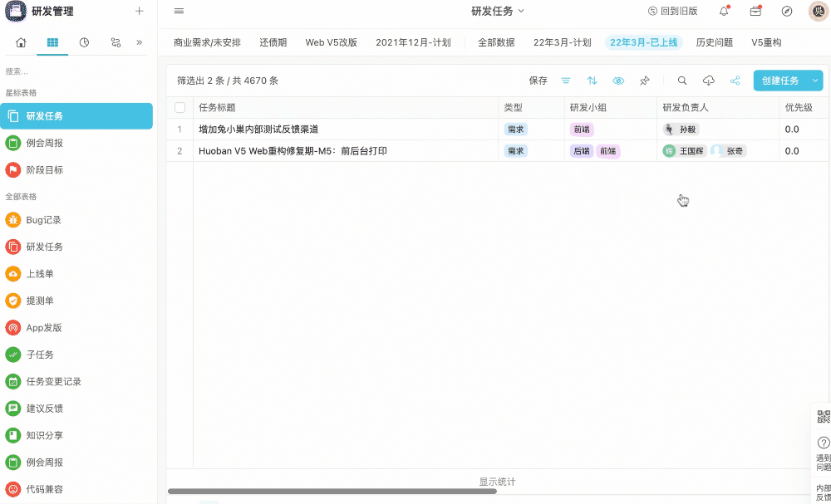Click the sort arrows icon
The height and width of the screenshot is (504, 831).
coord(593,81)
